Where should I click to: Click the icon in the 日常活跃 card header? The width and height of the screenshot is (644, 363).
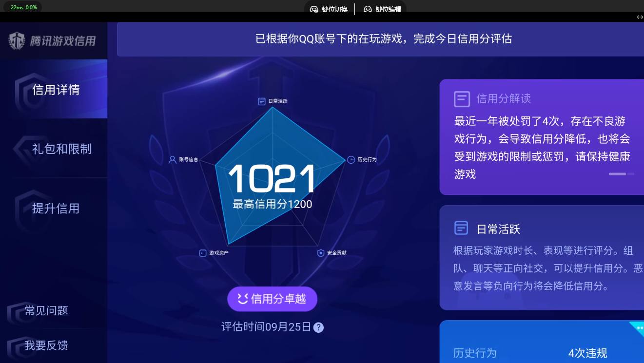pyautogui.click(x=461, y=228)
